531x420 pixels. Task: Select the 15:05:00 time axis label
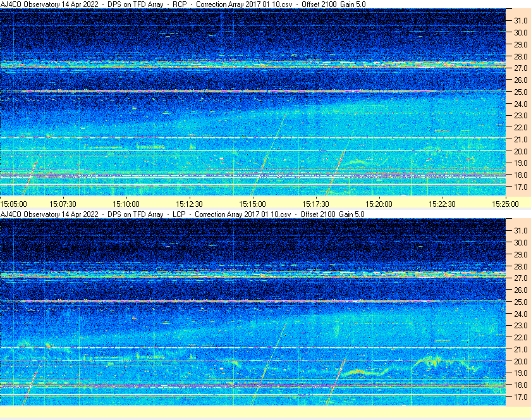(13, 204)
